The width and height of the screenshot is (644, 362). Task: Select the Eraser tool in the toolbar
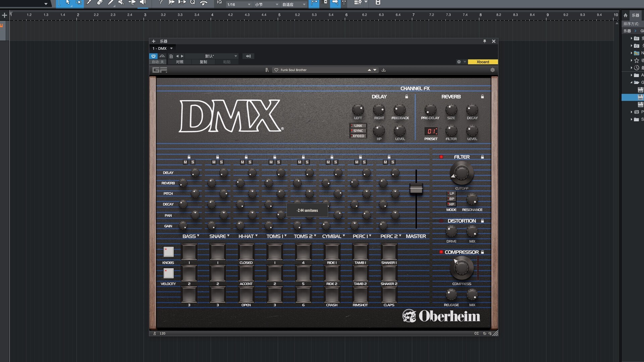pos(100,2)
